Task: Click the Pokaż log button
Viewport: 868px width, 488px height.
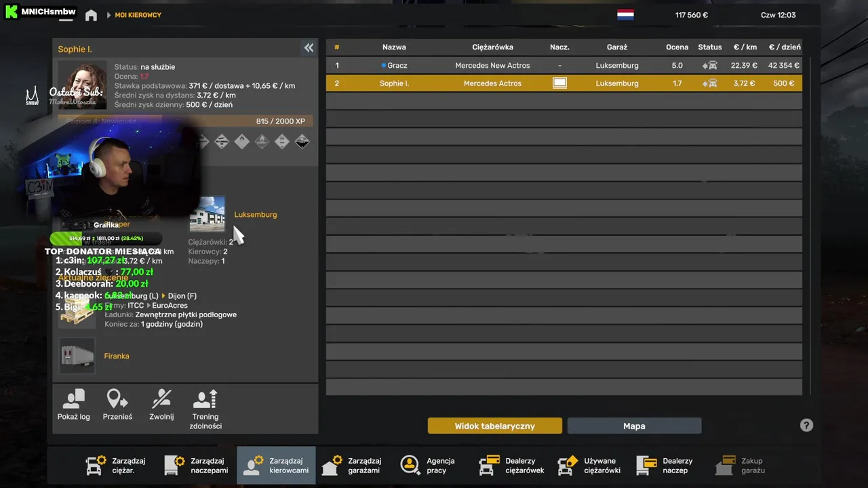Action: pyautogui.click(x=73, y=405)
